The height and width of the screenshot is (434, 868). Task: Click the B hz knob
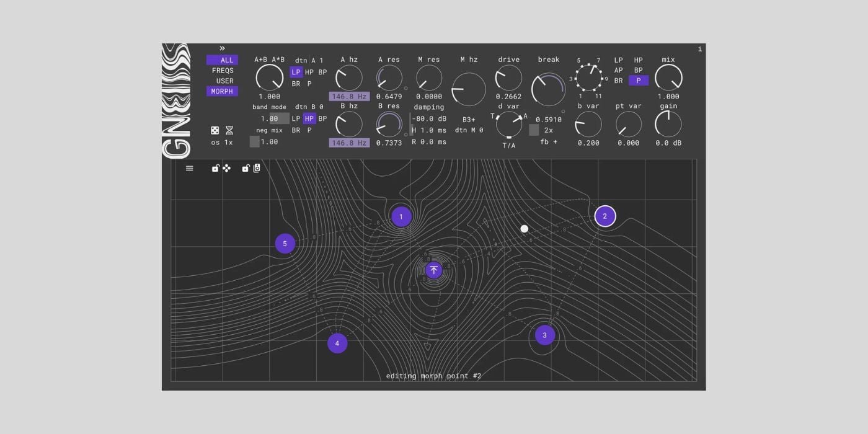tap(349, 124)
